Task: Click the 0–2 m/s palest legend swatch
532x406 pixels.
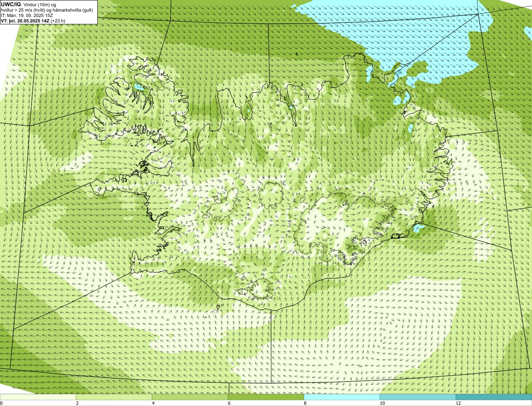Action: (38, 397)
